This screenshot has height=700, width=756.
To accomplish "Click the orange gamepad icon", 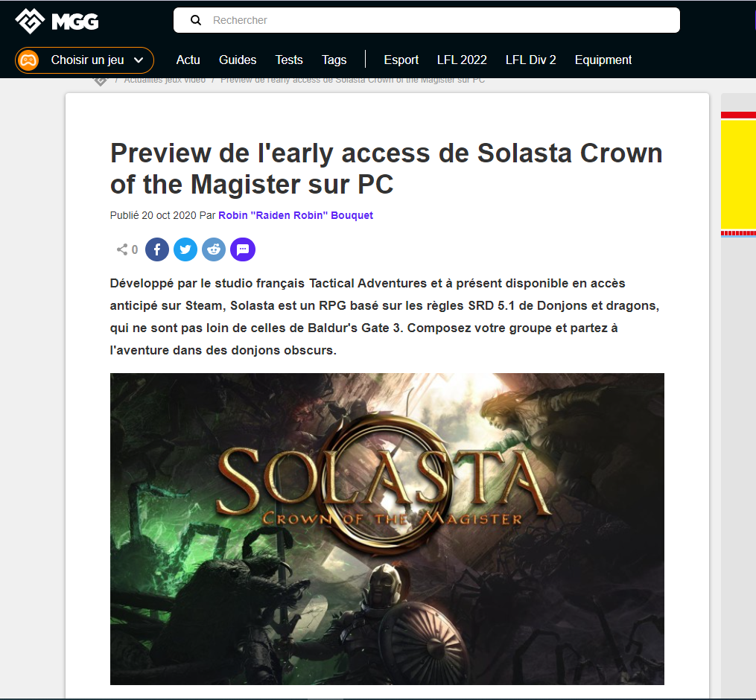I will tap(28, 60).
